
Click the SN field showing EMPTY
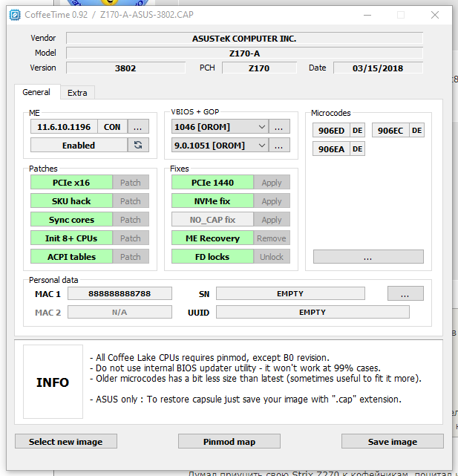click(290, 293)
